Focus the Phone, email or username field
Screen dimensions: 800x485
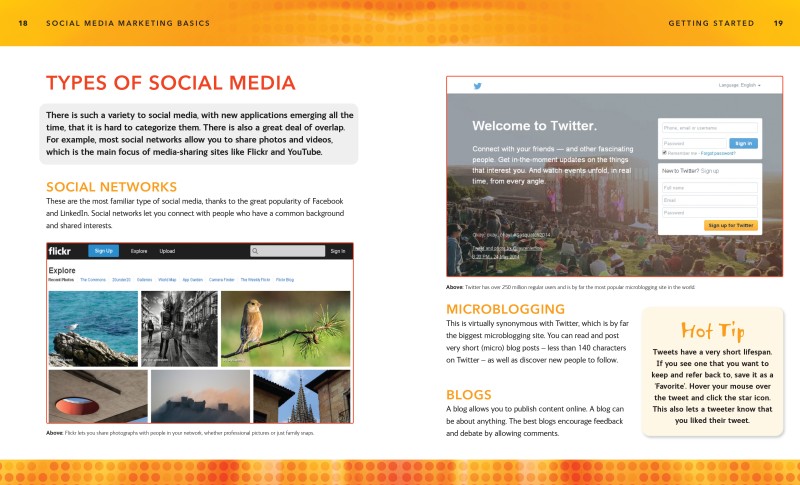tap(710, 128)
